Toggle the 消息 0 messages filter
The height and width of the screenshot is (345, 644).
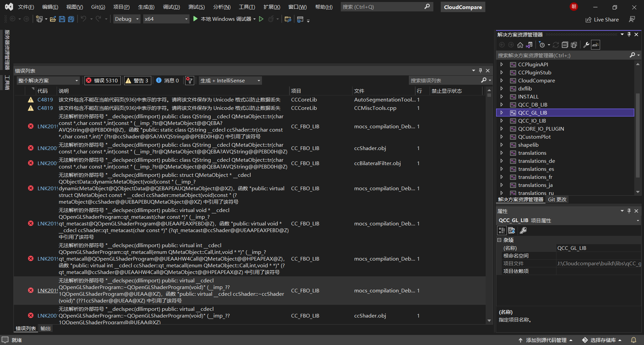coord(167,80)
